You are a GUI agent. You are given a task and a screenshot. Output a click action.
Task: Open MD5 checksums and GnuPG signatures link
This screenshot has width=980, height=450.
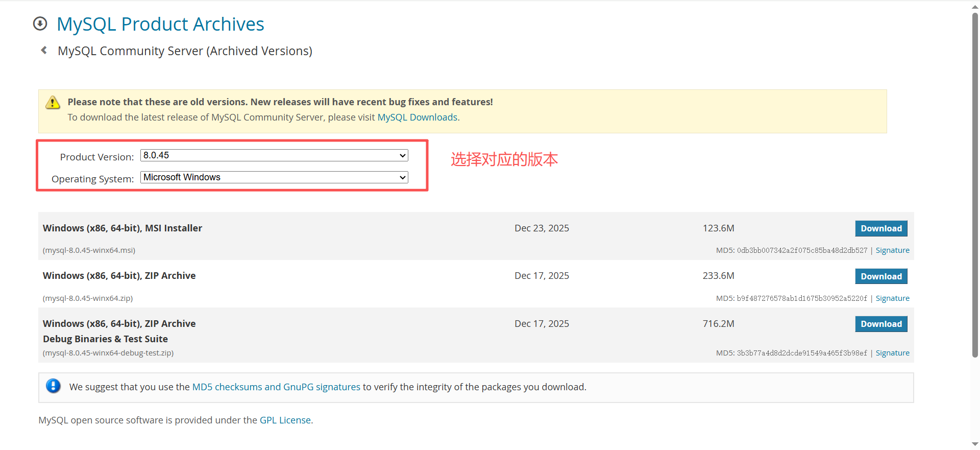click(276, 387)
